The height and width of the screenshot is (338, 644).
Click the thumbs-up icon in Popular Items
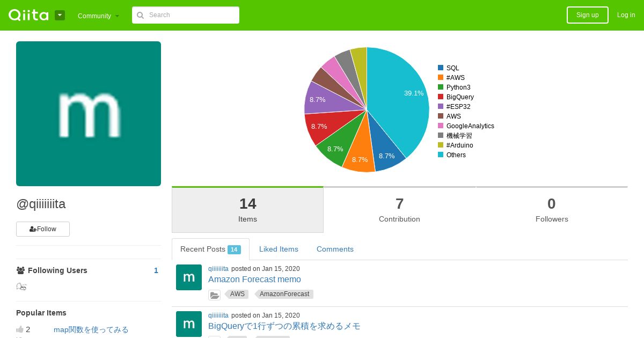point(20,329)
